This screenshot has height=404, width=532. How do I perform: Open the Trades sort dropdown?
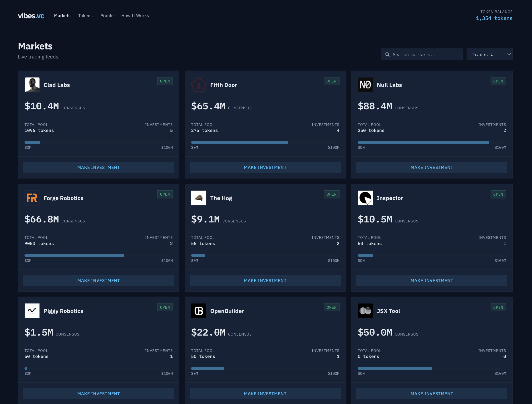click(x=489, y=54)
